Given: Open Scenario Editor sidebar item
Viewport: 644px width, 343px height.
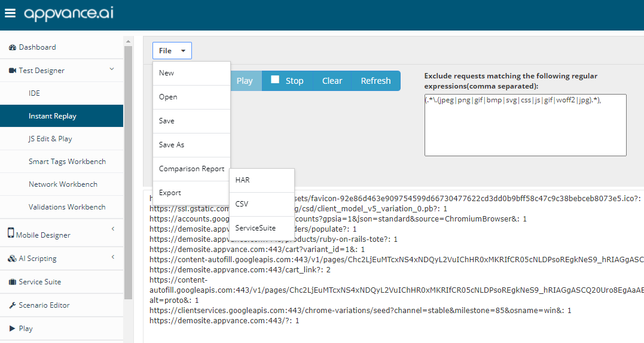Looking at the screenshot, I should click(x=62, y=305).
